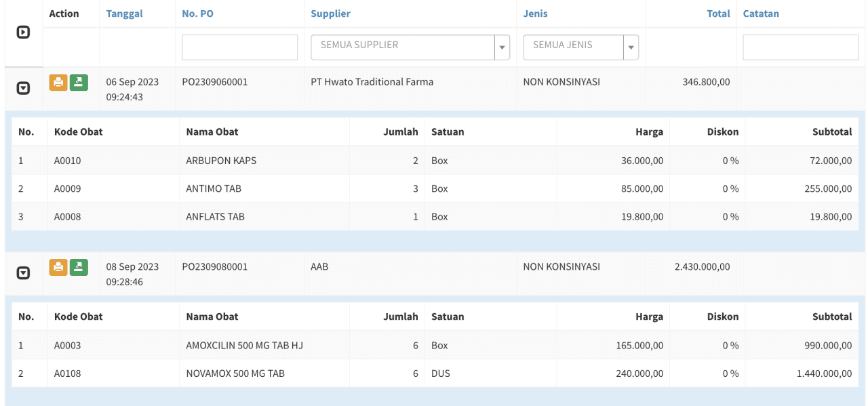This screenshot has height=406, width=868.
Task: Print purchase order PO2309060001
Action: click(58, 83)
